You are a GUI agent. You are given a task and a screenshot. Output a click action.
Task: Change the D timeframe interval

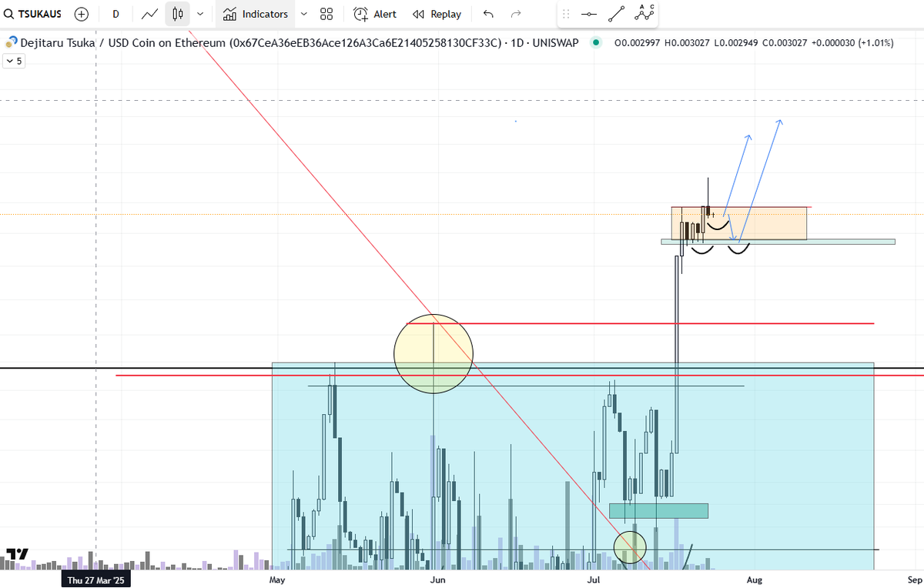115,14
